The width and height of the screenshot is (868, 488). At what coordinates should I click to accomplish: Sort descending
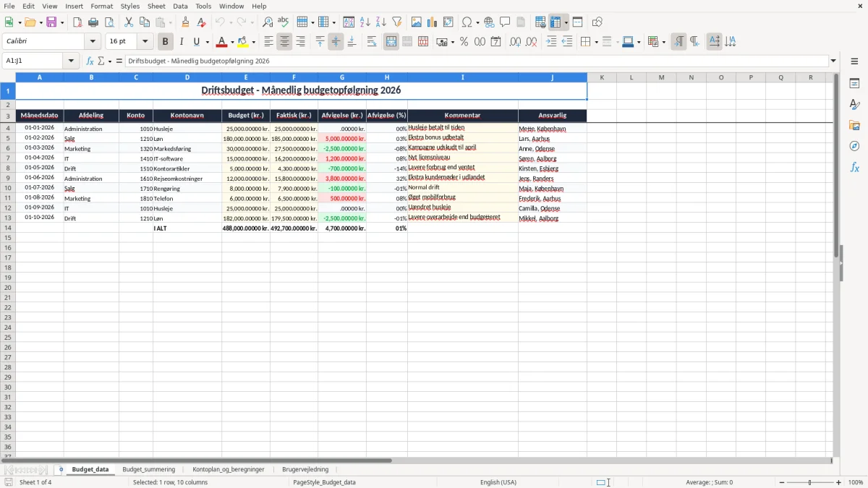click(381, 22)
